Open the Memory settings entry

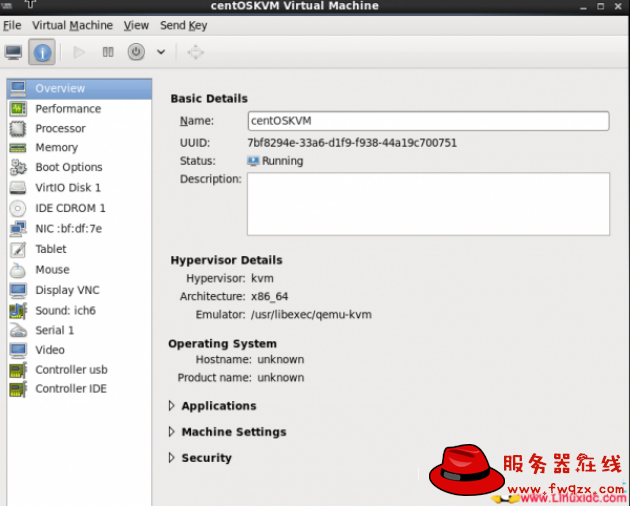[x=79, y=147]
